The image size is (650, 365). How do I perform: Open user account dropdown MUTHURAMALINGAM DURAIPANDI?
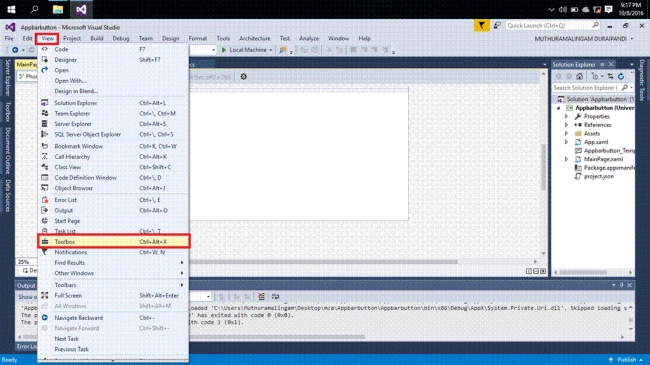pyautogui.click(x=584, y=39)
